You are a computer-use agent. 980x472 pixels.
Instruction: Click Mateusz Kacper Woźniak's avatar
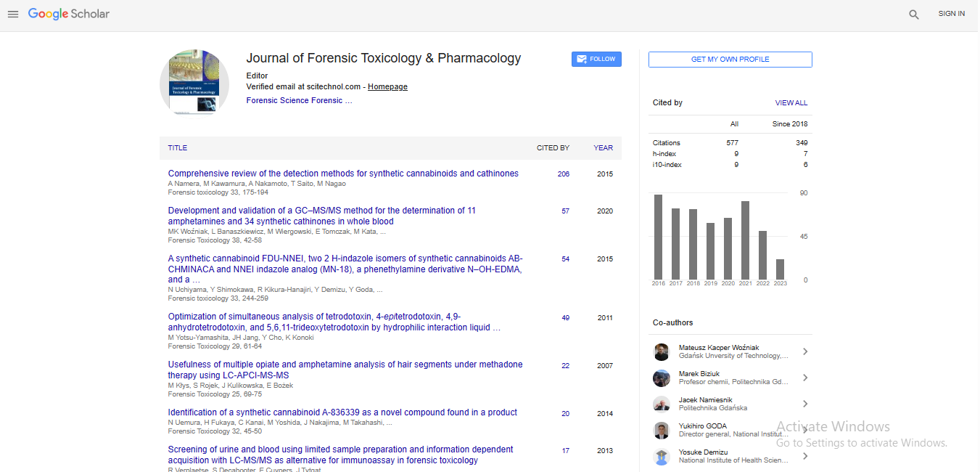click(x=661, y=351)
